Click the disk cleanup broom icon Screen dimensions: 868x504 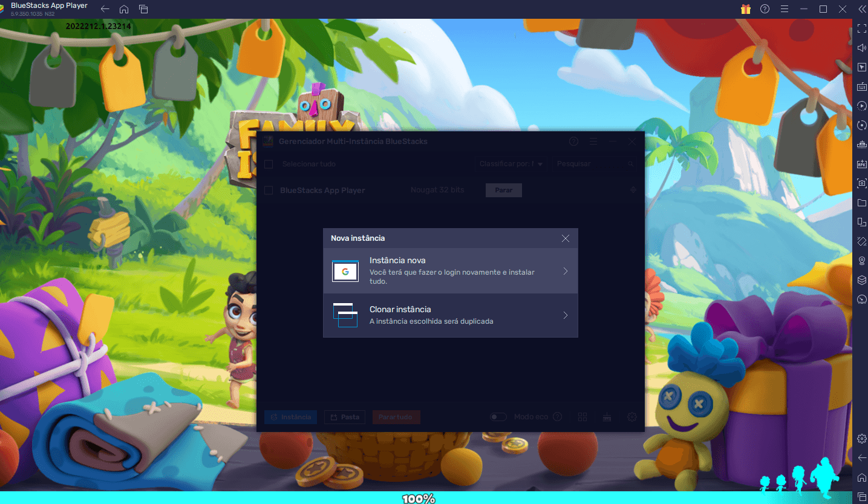coord(607,417)
